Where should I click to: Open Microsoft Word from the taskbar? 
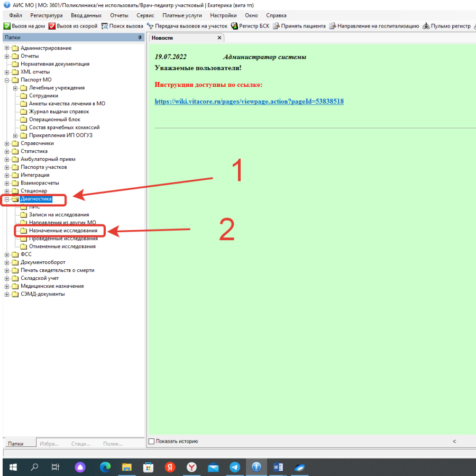[278, 467]
